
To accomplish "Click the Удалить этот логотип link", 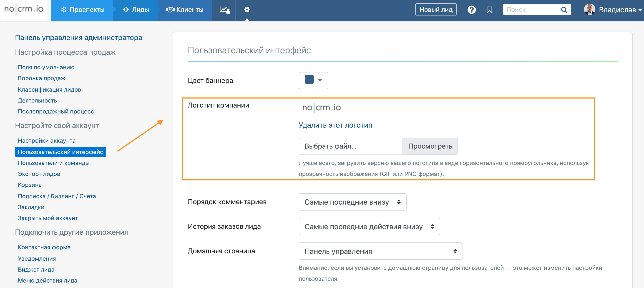I will click(335, 125).
